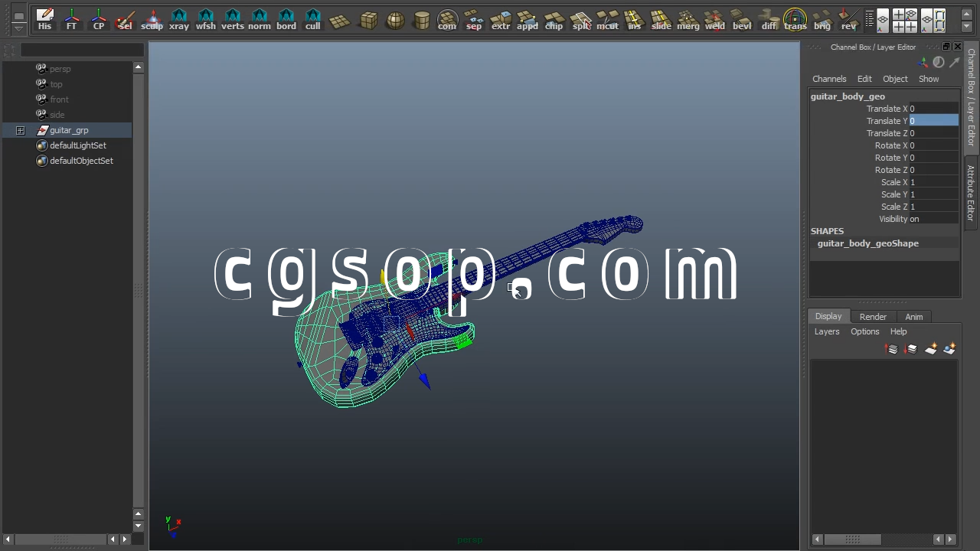Select the sculp sculpt geometry tool
This screenshot has height=551, width=980.
[152, 20]
